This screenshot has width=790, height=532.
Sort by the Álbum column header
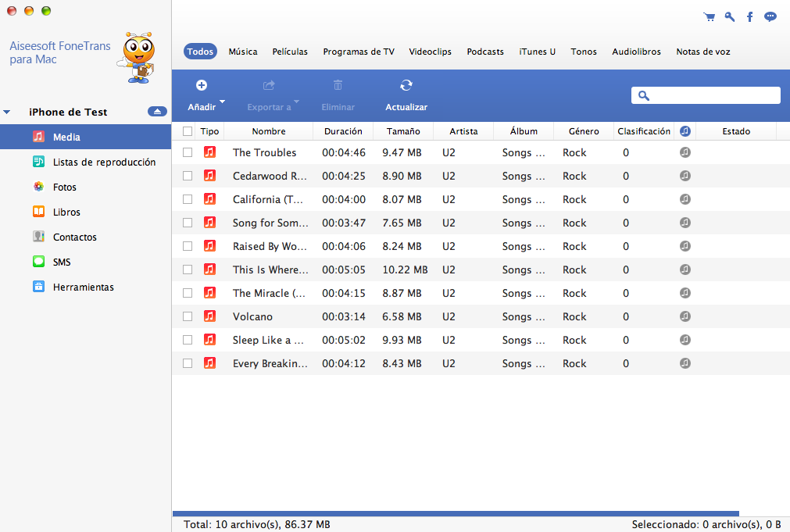(524, 131)
